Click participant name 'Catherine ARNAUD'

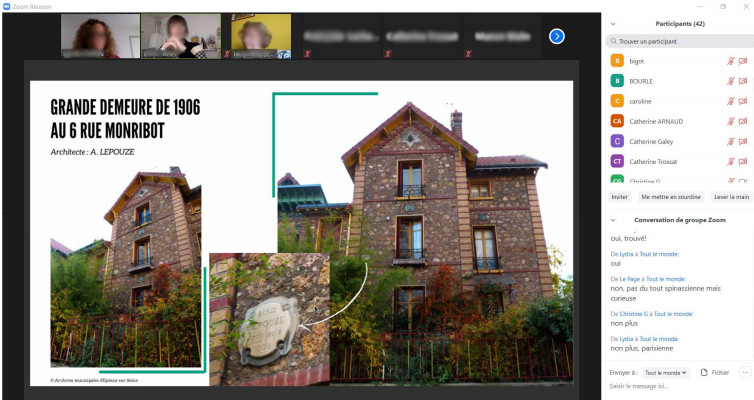pyautogui.click(x=656, y=122)
